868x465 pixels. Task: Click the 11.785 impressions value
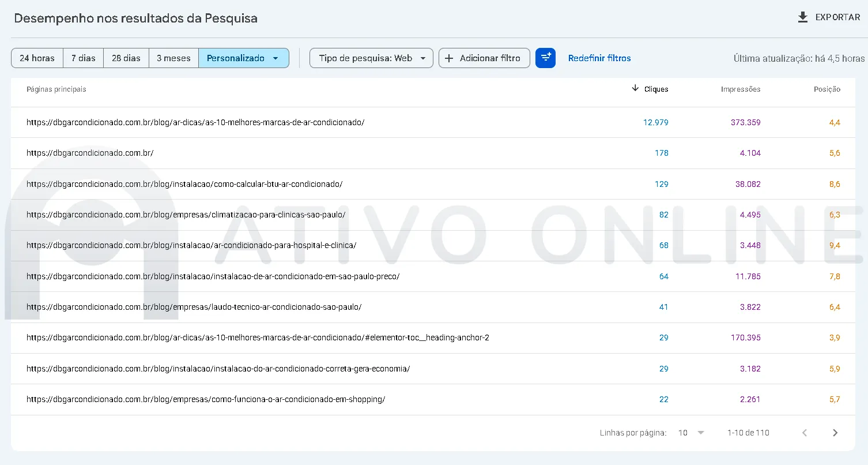coord(748,276)
